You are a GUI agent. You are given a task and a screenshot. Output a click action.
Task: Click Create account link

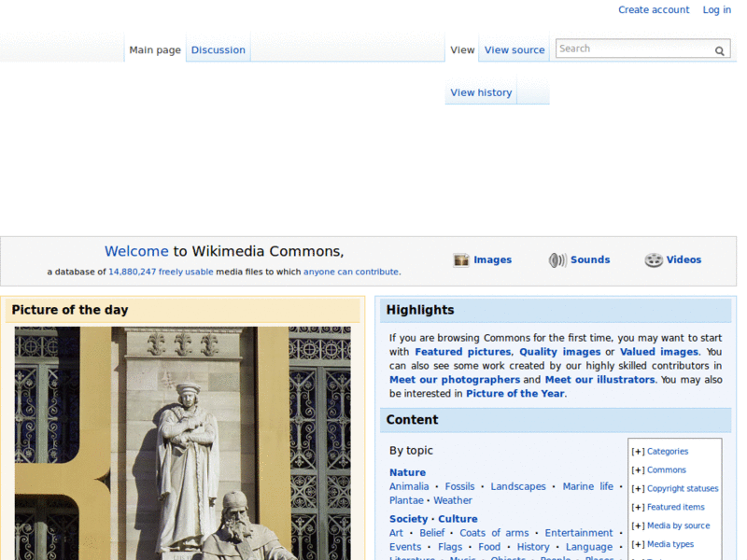(654, 9)
